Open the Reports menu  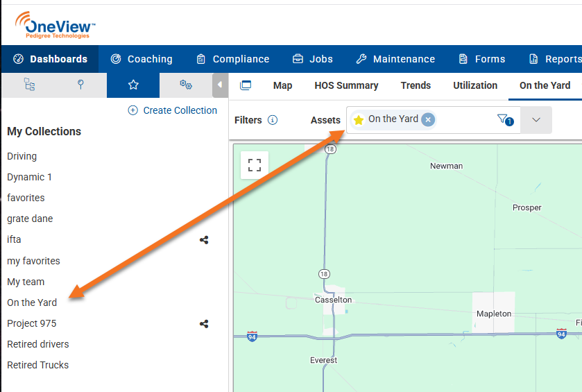pyautogui.click(x=555, y=59)
